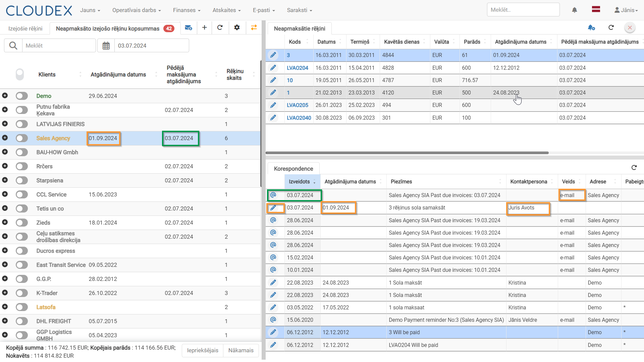Switch to the Izejošie rēķini tab
This screenshot has height=362, width=644.
coord(25,28)
